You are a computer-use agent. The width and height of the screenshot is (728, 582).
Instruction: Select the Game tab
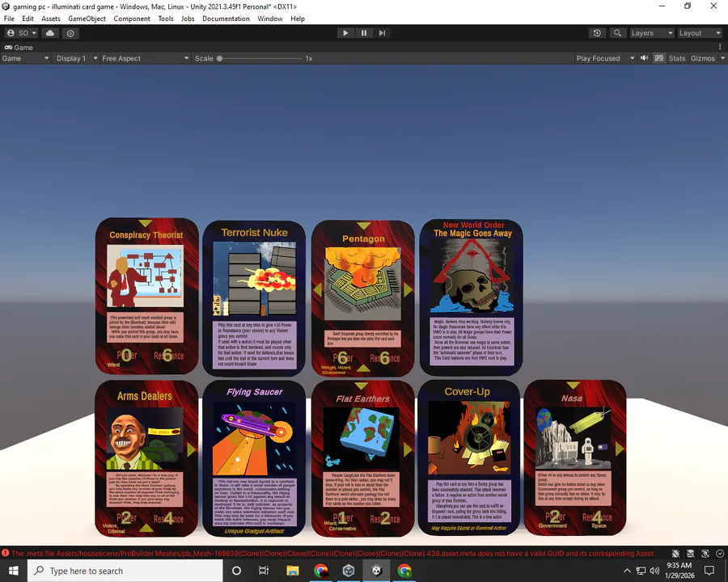pyautogui.click(x=19, y=48)
